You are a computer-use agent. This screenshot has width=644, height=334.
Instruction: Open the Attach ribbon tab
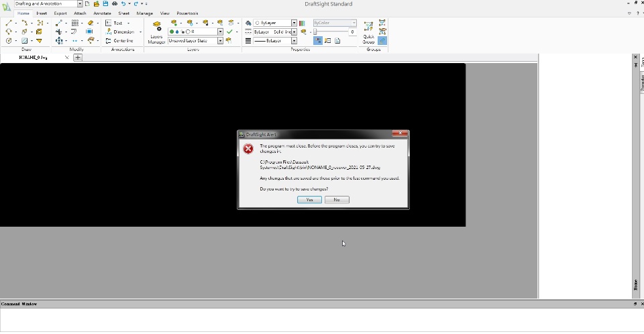[x=80, y=13]
